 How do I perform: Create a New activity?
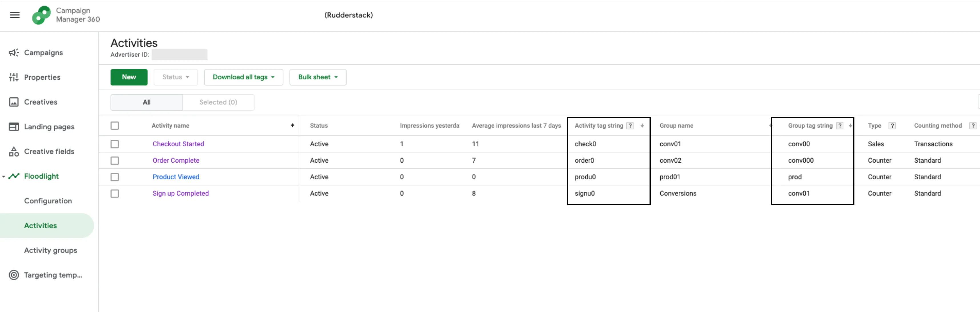pos(129,77)
